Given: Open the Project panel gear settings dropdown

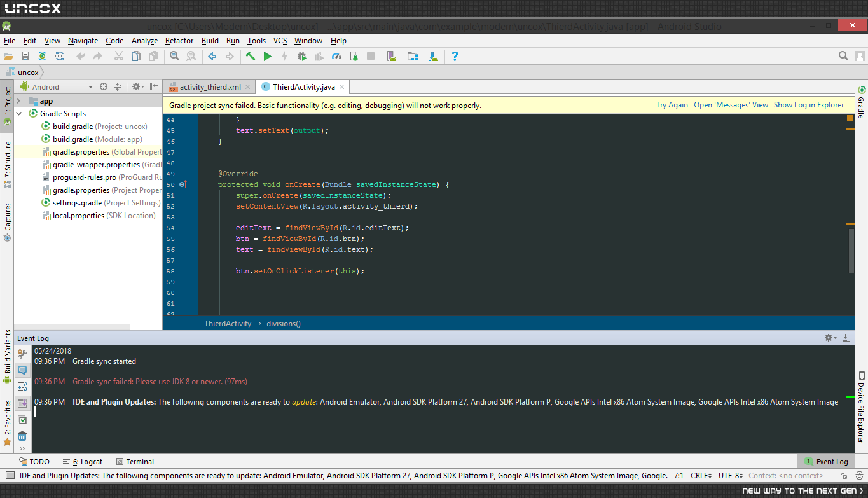Looking at the screenshot, I should point(137,86).
